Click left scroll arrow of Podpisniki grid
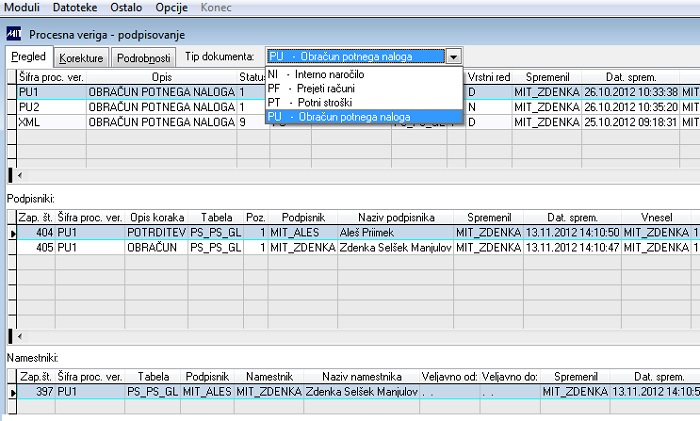This screenshot has width=700, height=421. pyautogui.click(x=20, y=336)
